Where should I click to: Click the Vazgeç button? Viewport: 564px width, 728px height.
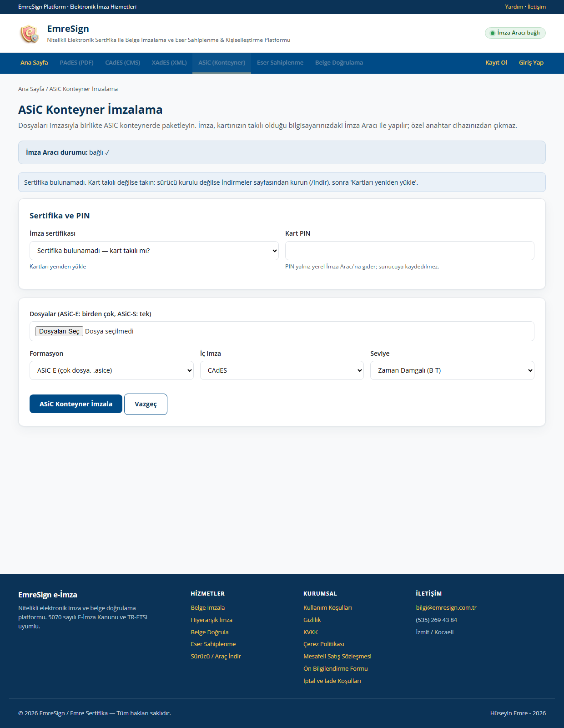pyautogui.click(x=146, y=404)
